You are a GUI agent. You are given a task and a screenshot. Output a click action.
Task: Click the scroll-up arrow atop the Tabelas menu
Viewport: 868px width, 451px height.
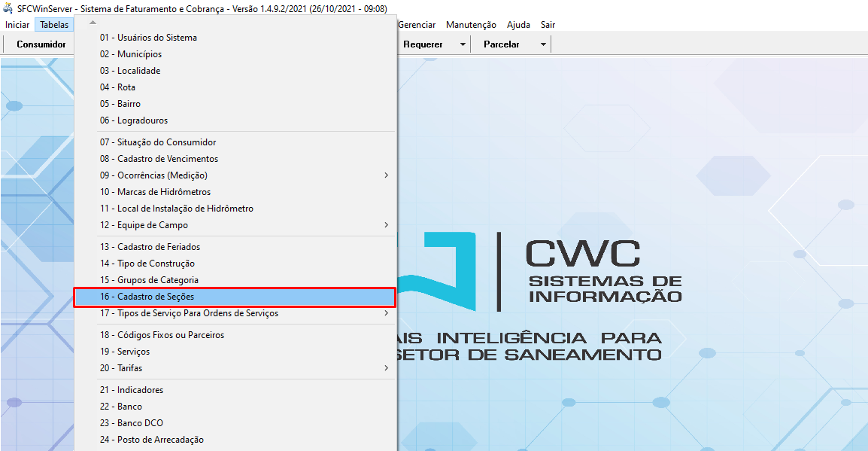pyautogui.click(x=93, y=22)
